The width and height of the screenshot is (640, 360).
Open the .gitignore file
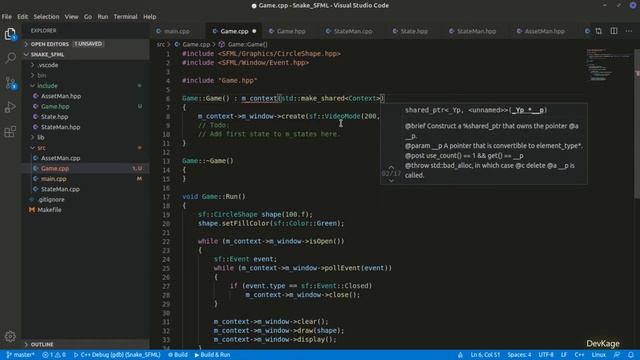coord(86,199)
